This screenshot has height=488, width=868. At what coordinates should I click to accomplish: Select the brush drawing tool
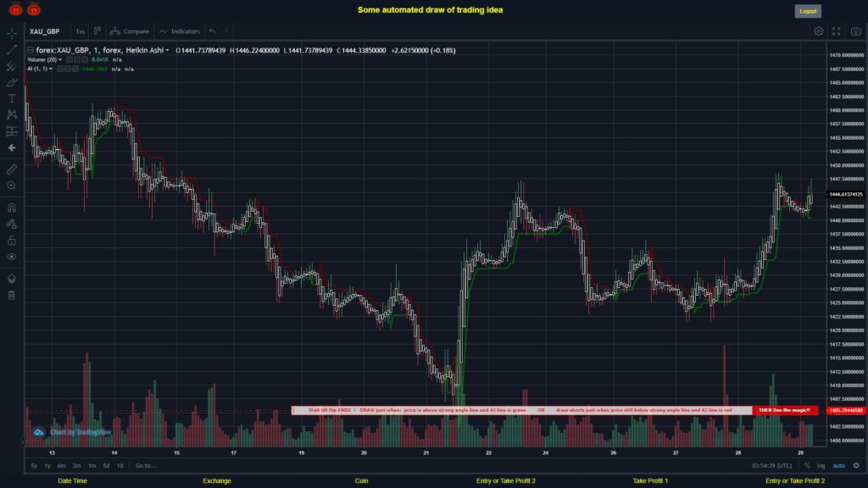click(12, 82)
